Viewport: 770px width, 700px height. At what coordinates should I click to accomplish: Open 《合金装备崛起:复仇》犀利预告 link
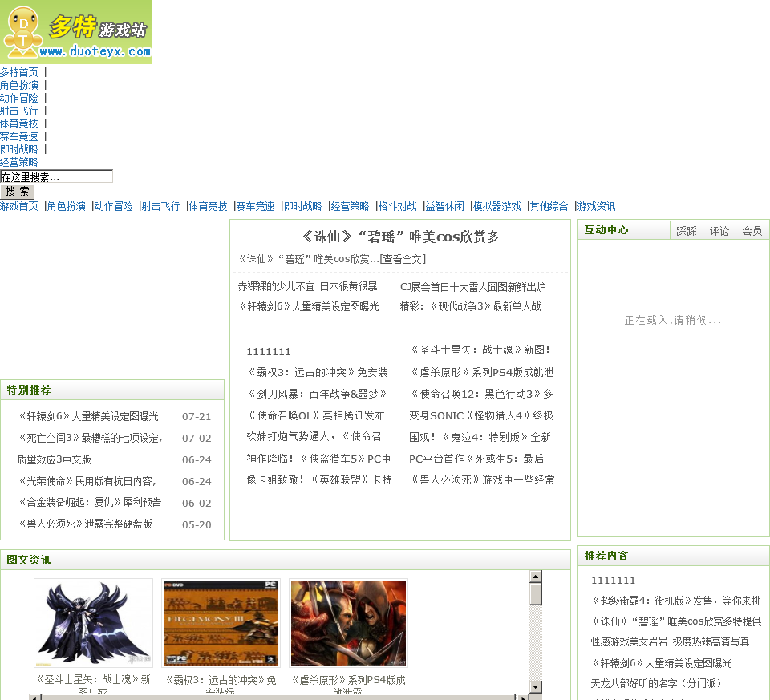[89, 502]
